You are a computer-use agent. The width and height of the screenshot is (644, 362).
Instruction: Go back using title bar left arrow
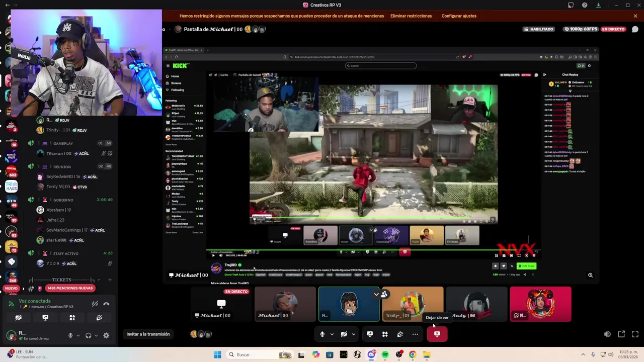[7, 5]
